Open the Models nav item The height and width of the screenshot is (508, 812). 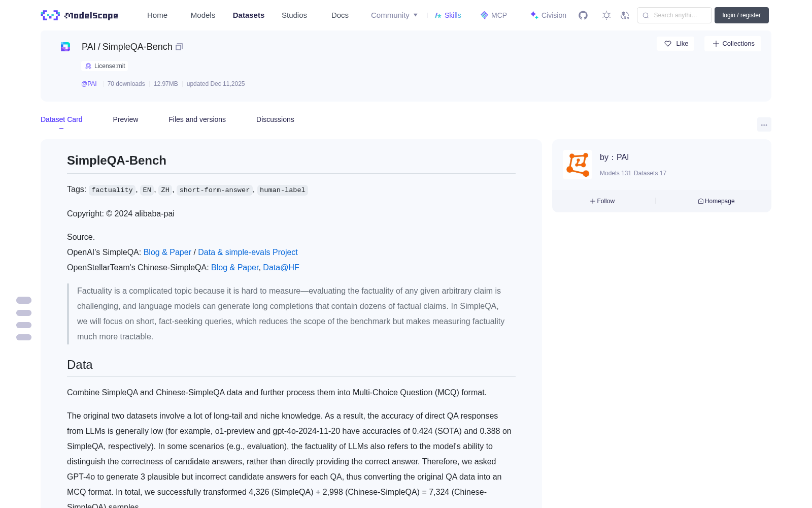pos(203,15)
